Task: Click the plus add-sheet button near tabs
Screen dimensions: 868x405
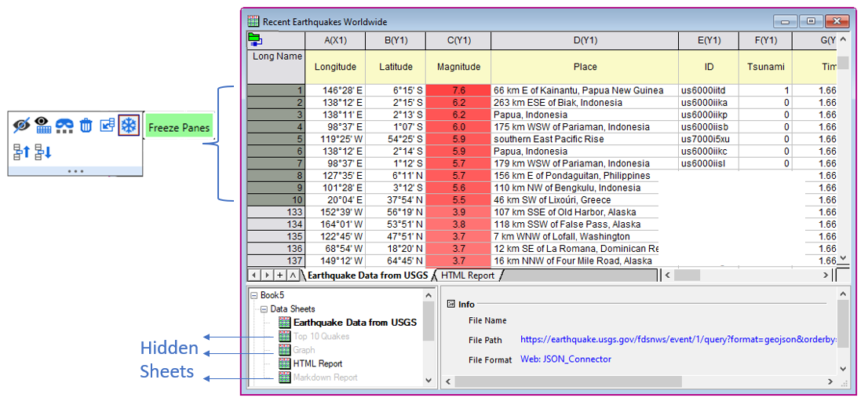Action: click(x=279, y=275)
